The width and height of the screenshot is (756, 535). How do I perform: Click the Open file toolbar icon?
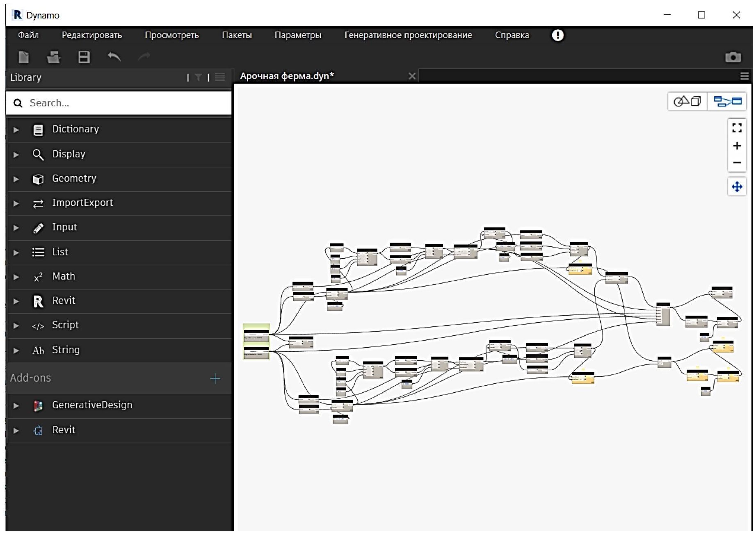click(54, 57)
